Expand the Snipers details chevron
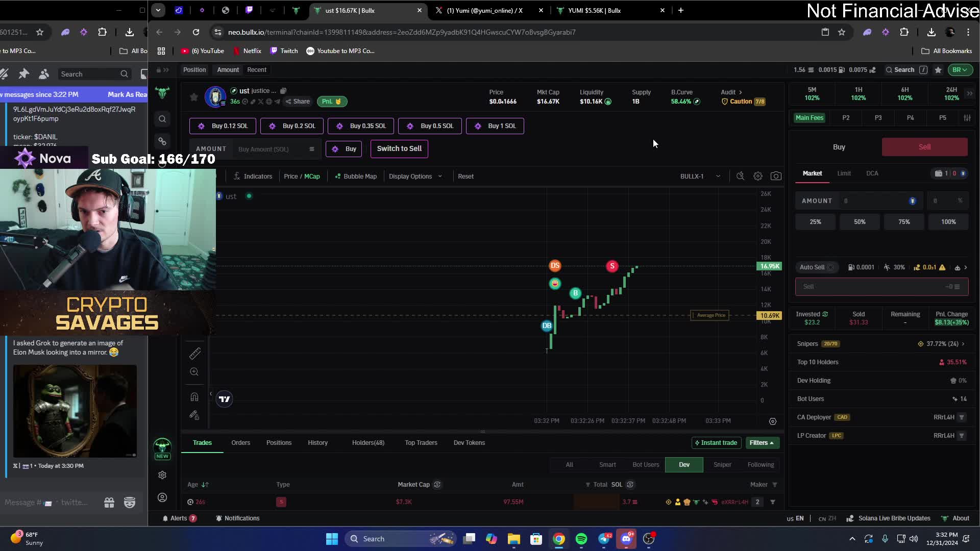Viewport: 980px width, 551px height. tap(963, 344)
